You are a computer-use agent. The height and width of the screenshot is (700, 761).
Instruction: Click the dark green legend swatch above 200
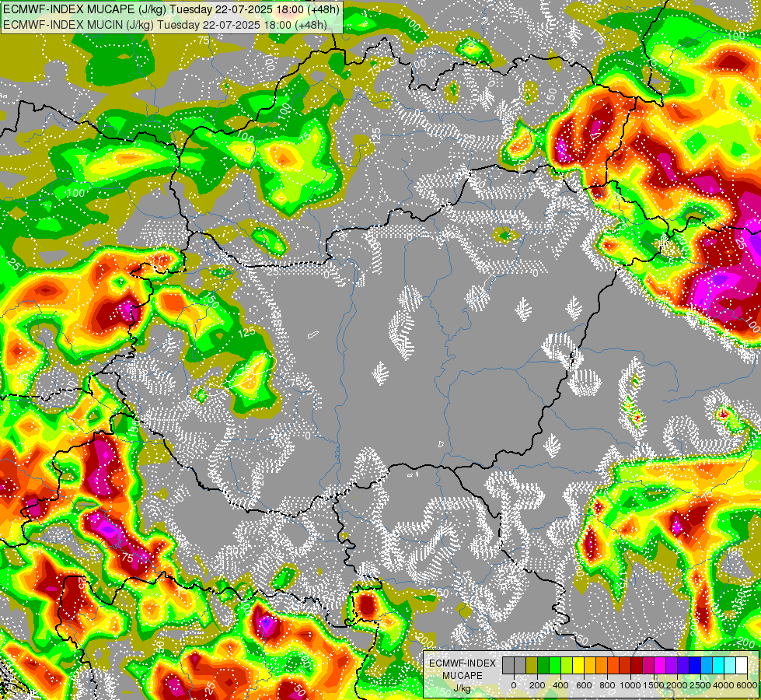point(543,665)
